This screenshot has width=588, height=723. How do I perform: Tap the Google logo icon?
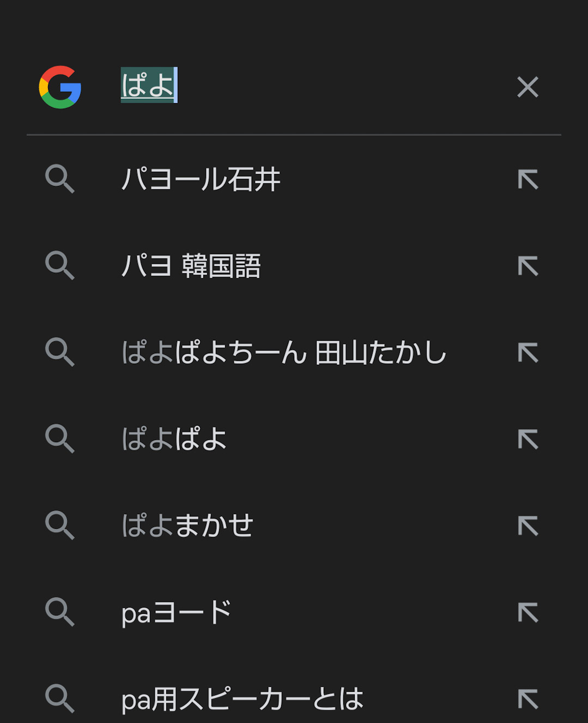(x=60, y=87)
